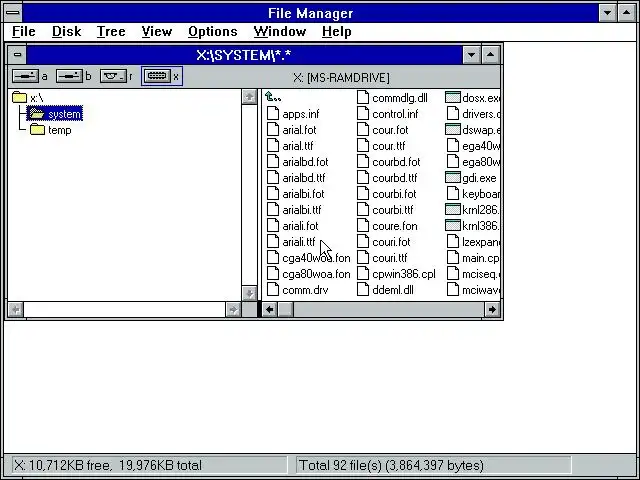This screenshot has height=480, width=640.
Task: Select file commdlg.dll
Action: pos(392,98)
